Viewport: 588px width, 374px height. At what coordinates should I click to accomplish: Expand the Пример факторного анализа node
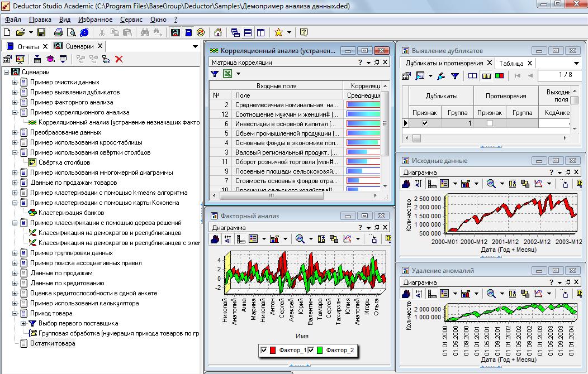tap(15, 102)
